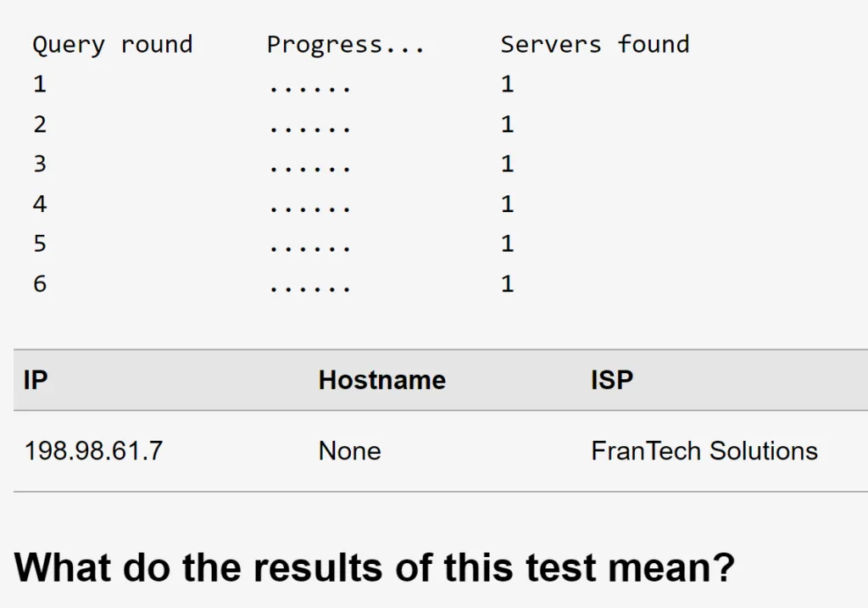The image size is (868, 608).
Task: Click the None hostname cell
Action: coord(350,451)
